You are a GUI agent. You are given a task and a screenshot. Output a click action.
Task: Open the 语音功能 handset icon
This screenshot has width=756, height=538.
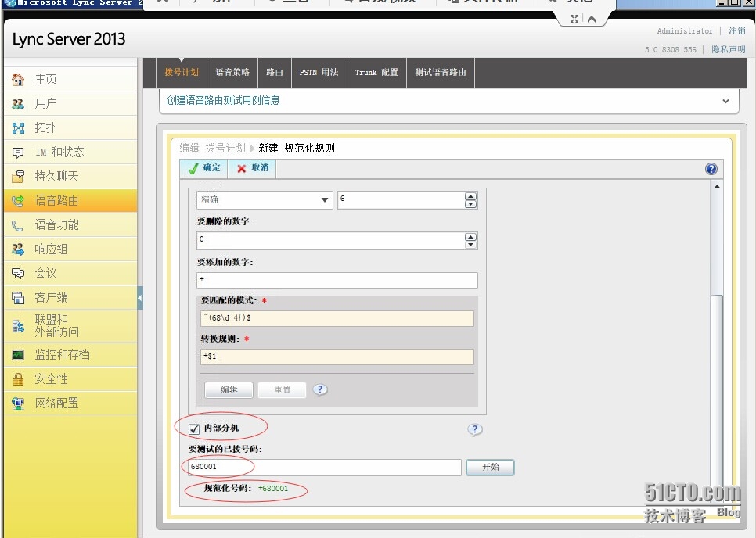(x=18, y=225)
